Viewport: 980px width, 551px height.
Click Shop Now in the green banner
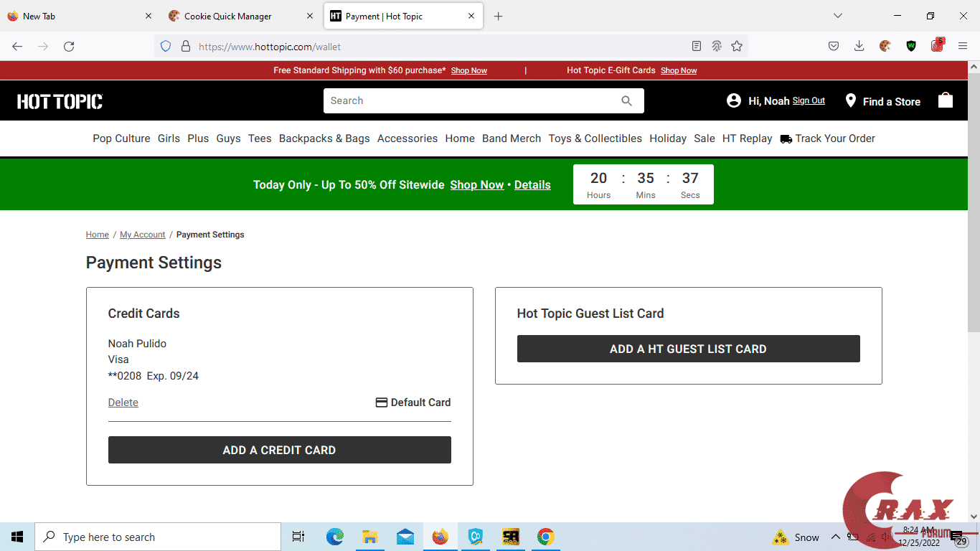pyautogui.click(x=477, y=184)
